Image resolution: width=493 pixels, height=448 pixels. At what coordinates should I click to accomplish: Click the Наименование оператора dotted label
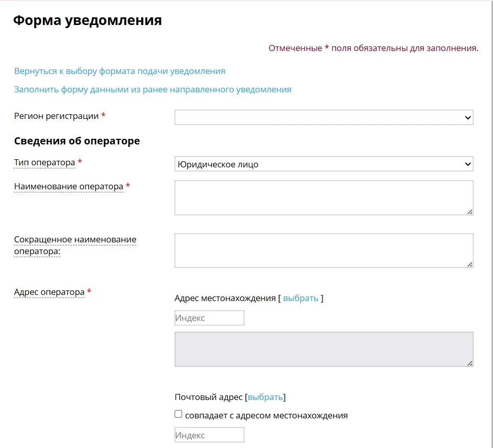pos(68,186)
